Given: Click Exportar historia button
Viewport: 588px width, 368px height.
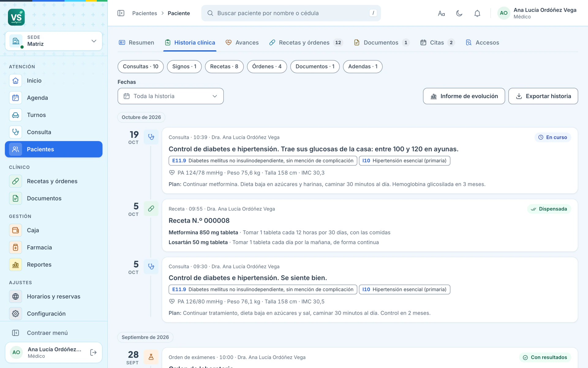Looking at the screenshot, I should click(x=543, y=96).
